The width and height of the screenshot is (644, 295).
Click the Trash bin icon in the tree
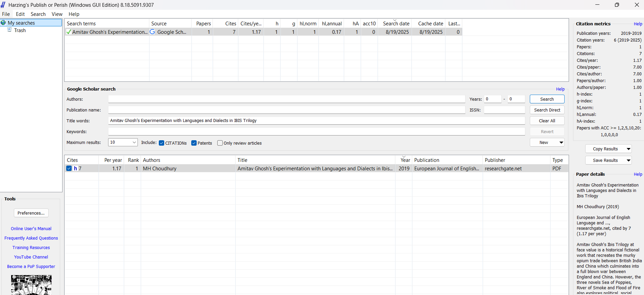[9, 30]
